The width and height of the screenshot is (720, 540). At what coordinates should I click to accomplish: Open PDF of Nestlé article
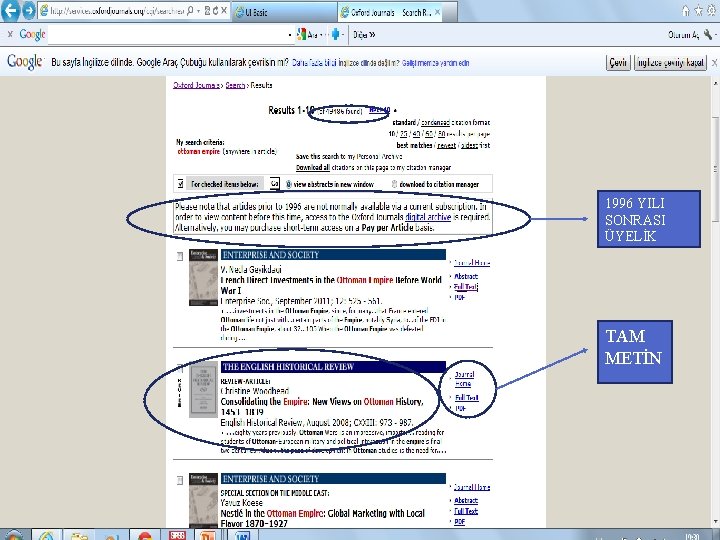[x=459, y=522]
